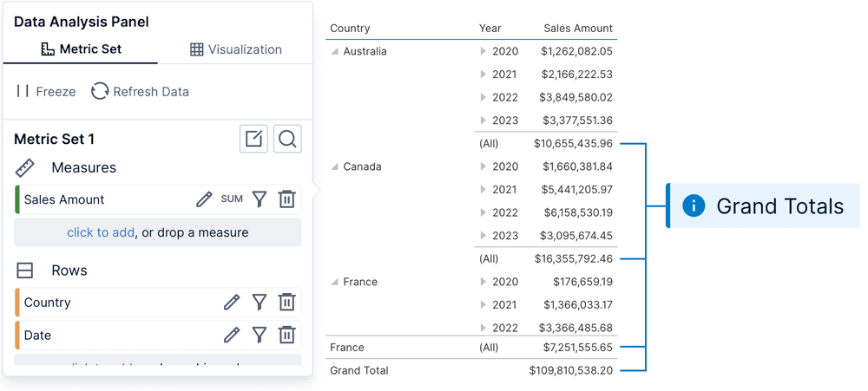The width and height of the screenshot is (868, 391).
Task: Click the filter icon on the Country row
Action: pos(259,303)
